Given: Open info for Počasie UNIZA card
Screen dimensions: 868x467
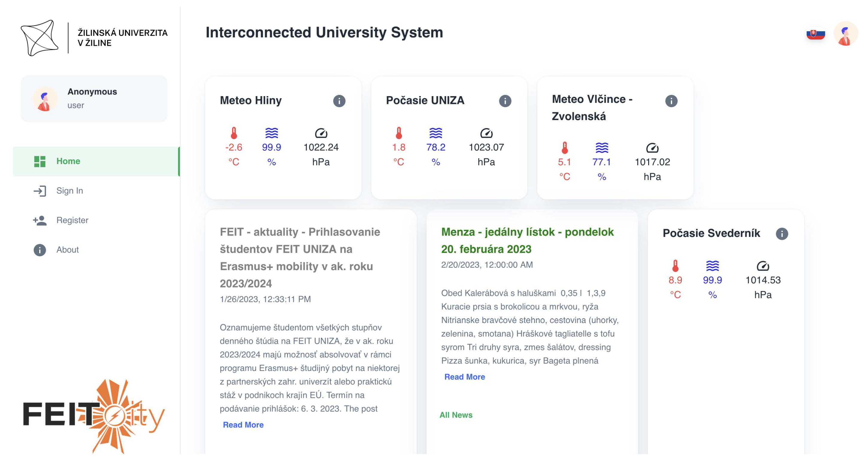Looking at the screenshot, I should (505, 101).
